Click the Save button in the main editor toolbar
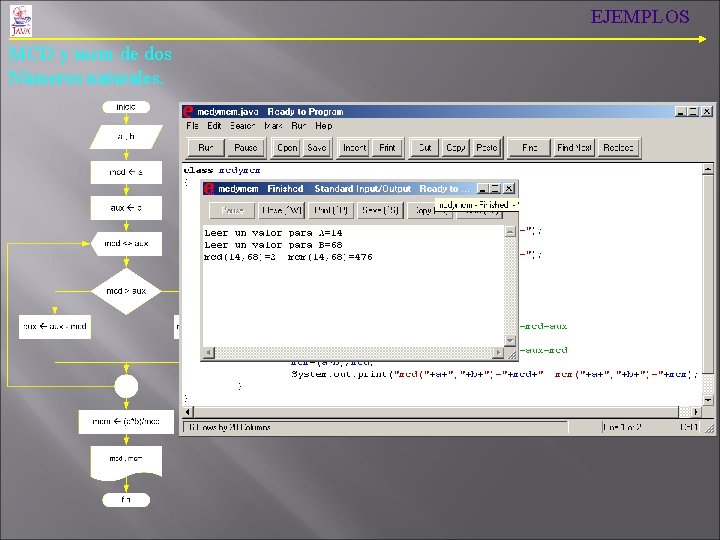 [x=316, y=148]
